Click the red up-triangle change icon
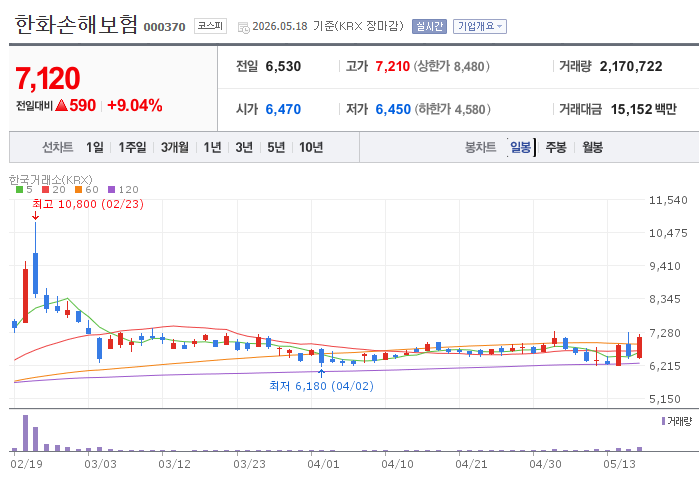Viewport: 699px width, 478px height. coord(61,105)
